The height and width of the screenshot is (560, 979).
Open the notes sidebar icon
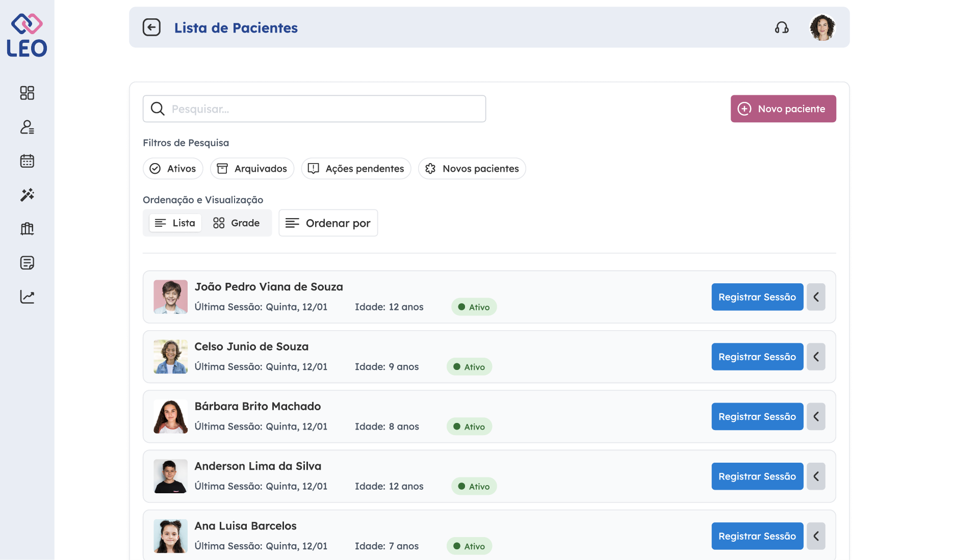(x=27, y=263)
